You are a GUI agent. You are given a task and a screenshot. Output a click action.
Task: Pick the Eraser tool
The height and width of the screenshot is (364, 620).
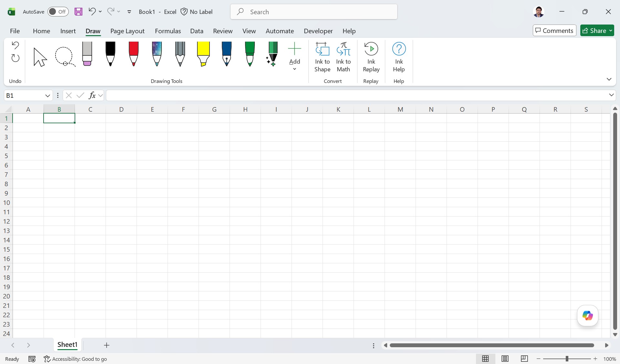click(x=87, y=54)
